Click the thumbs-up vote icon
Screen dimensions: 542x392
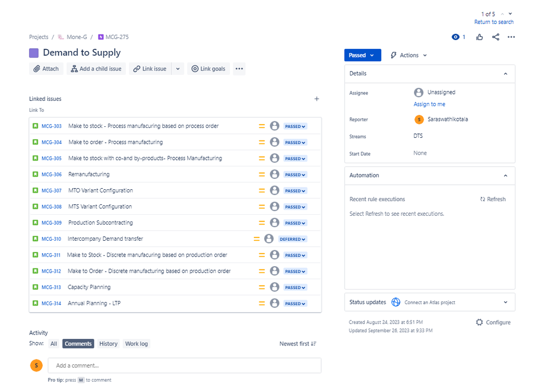click(x=480, y=37)
